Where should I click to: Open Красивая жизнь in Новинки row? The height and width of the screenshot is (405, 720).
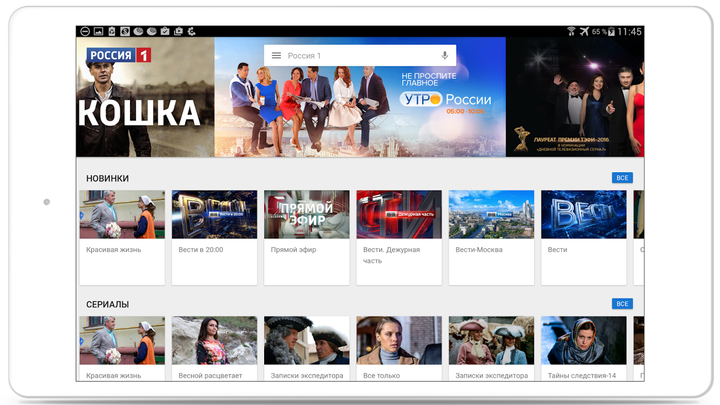click(x=122, y=237)
